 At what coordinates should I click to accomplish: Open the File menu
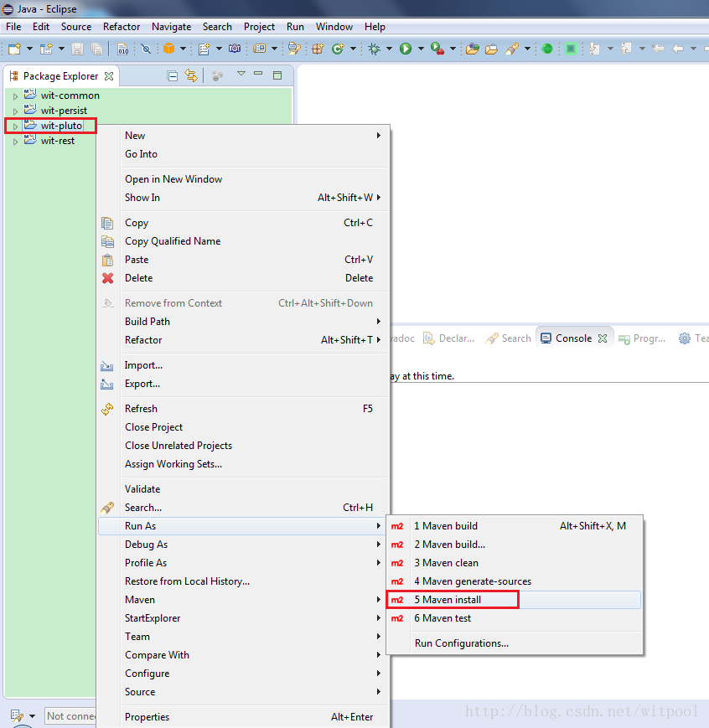pos(13,27)
